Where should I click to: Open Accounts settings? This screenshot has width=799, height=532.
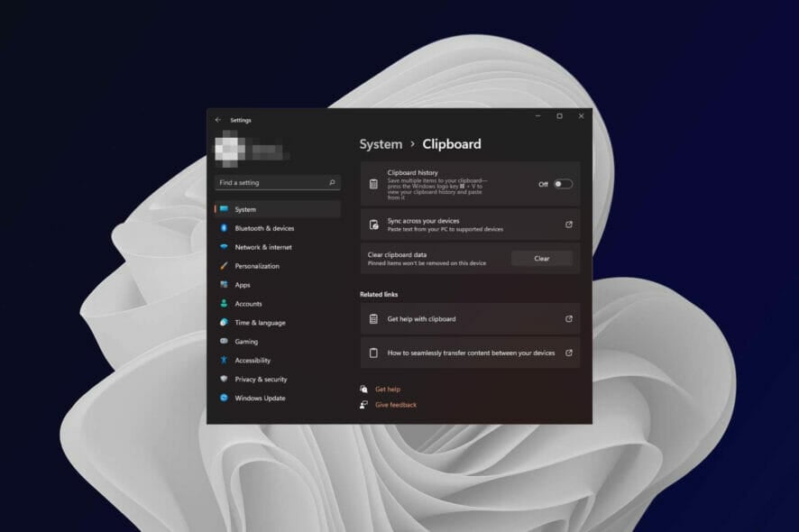pos(278,304)
